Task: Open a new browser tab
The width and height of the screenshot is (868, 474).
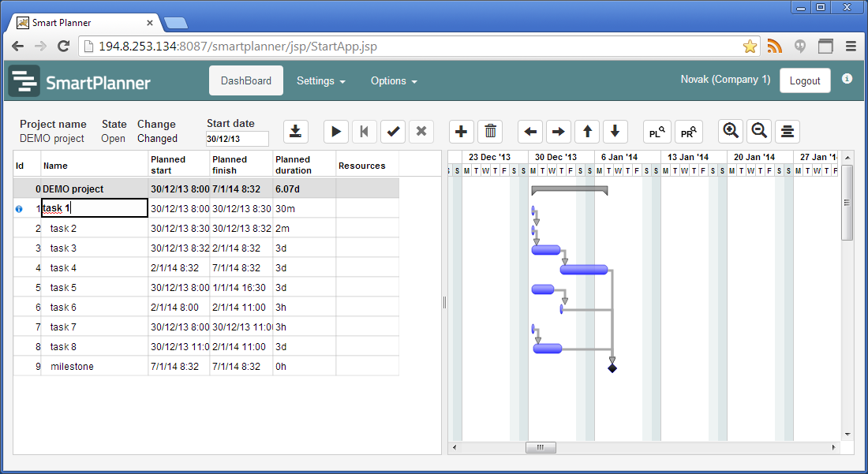Action: click(x=176, y=23)
